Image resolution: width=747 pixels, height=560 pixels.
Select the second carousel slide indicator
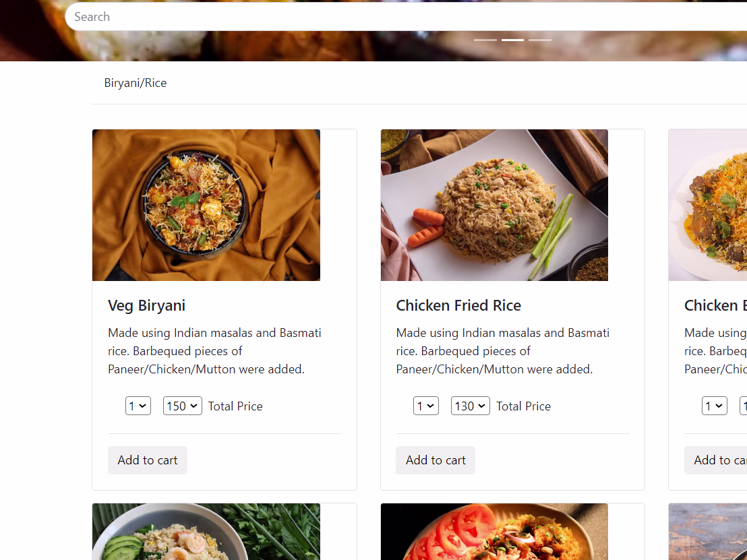coord(512,40)
